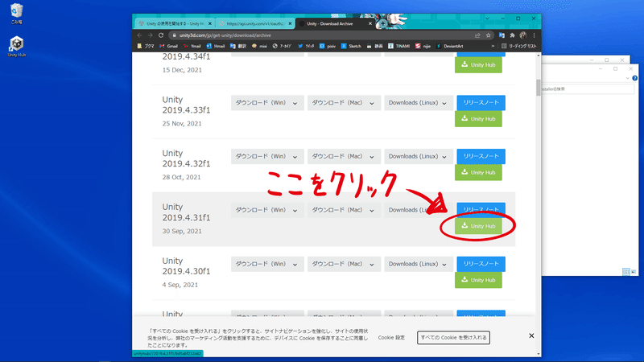644x362 pixels.
Task: Open the Sketch bookmark
Action: 351,47
